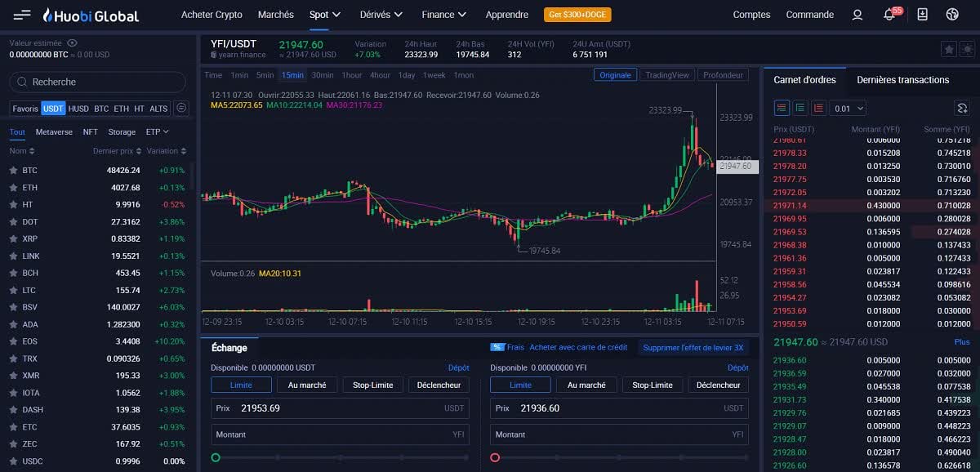Add YFI/USDT to favorites with star icon
Screen dimensions: 980x472
coord(948,49)
